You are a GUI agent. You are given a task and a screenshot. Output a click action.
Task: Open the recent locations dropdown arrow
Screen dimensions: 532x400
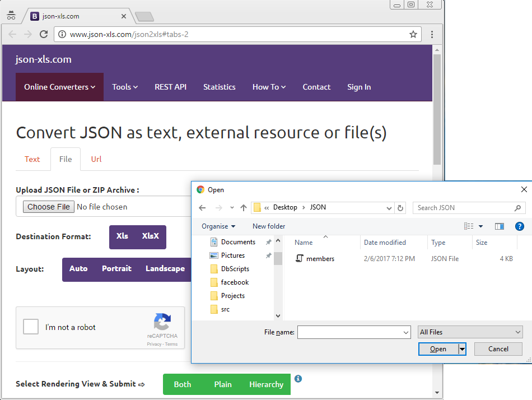coord(232,208)
